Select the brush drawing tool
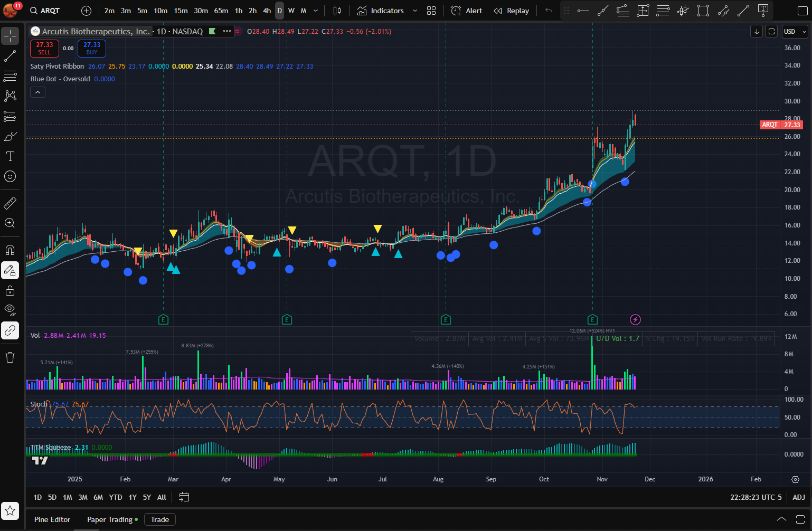 [x=10, y=136]
